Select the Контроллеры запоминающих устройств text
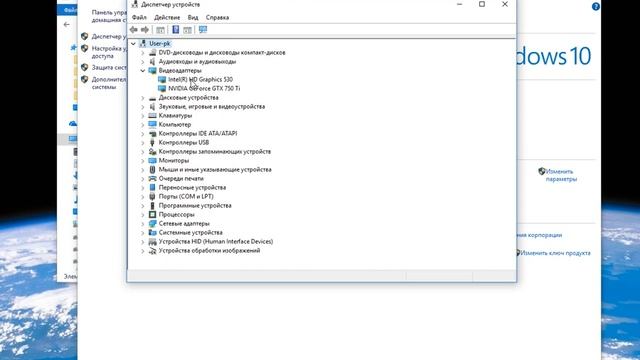This screenshot has height=360, width=640. point(215,151)
